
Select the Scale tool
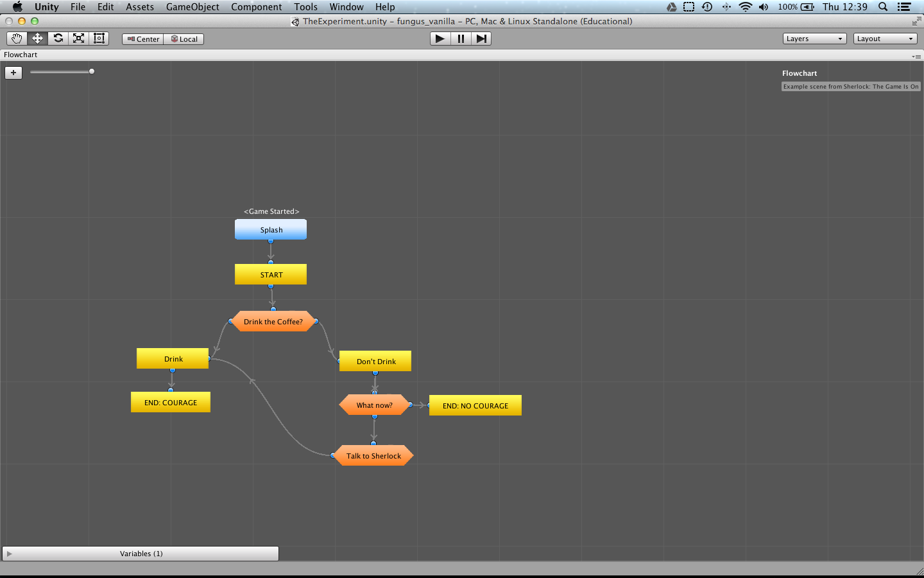coord(78,39)
